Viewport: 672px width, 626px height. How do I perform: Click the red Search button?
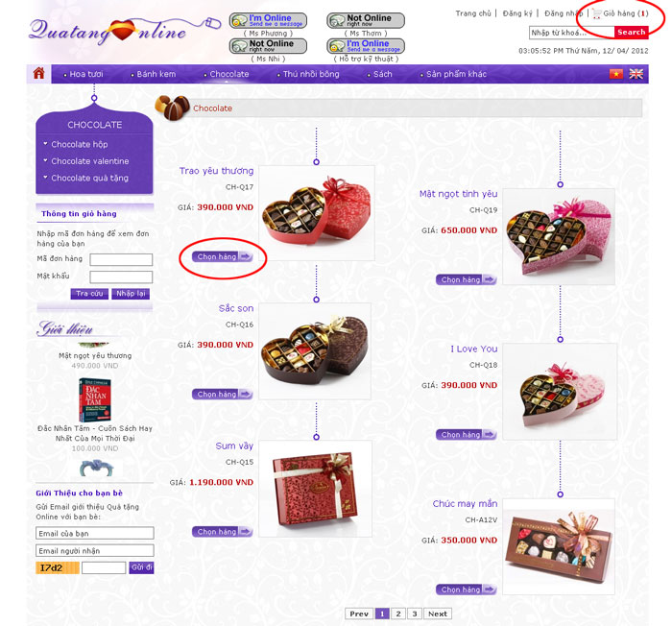pyautogui.click(x=632, y=32)
